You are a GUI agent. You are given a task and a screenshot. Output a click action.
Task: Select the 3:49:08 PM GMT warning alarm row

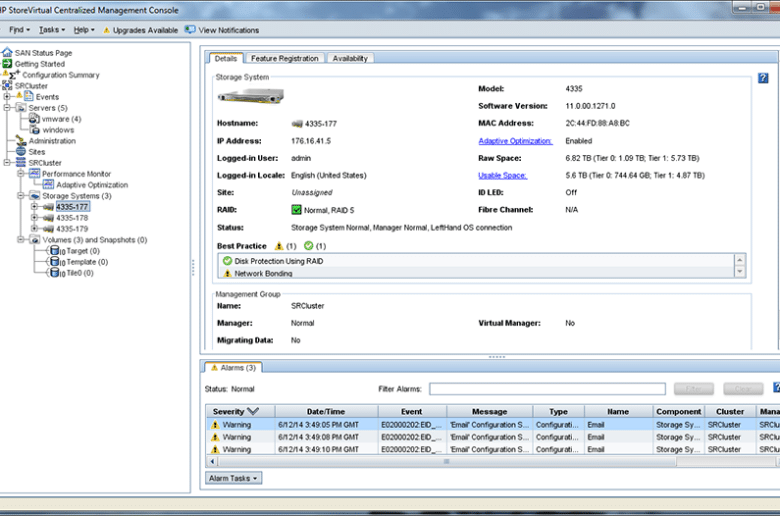(x=492, y=437)
